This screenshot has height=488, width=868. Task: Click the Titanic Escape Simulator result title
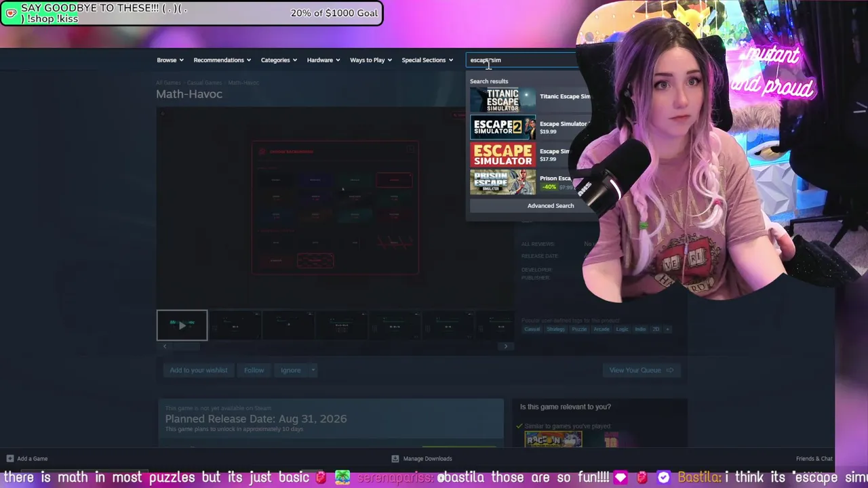coord(565,96)
